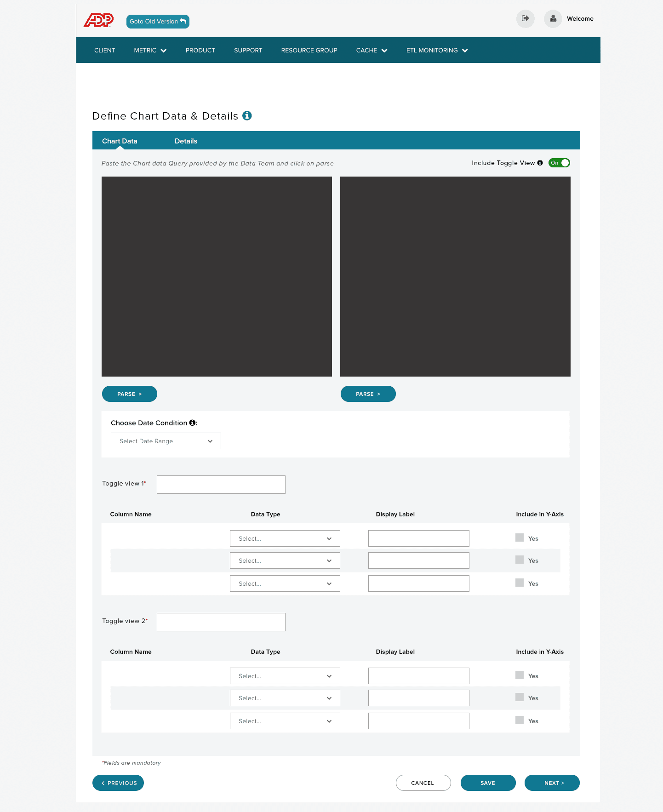Screen dimensions: 663x812
Task: Click inside the right query editor area
Action: pos(455,276)
